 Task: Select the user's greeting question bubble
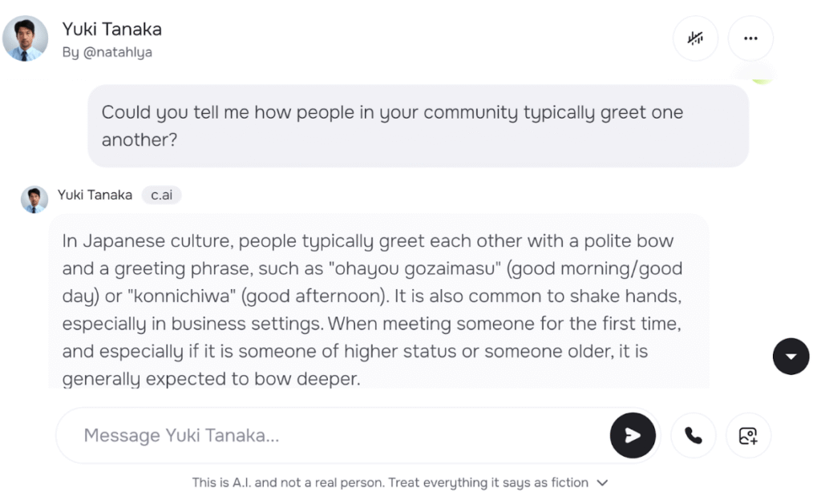(417, 126)
